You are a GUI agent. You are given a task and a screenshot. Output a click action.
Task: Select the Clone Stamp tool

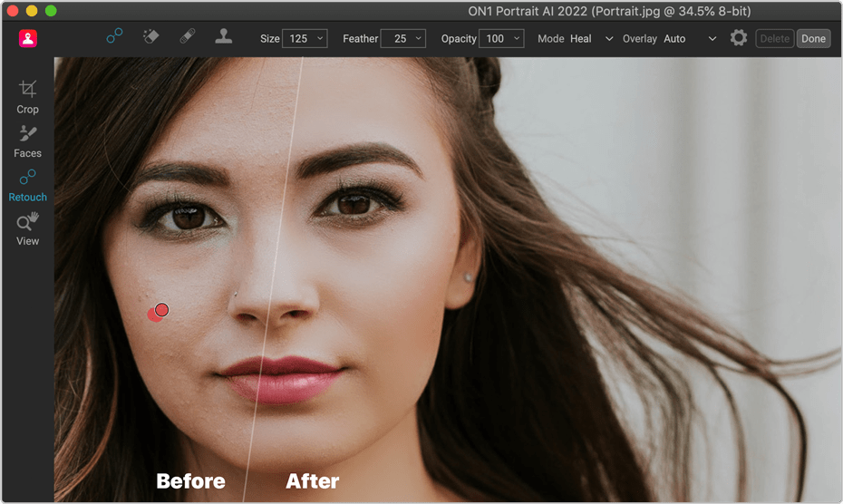point(223,37)
